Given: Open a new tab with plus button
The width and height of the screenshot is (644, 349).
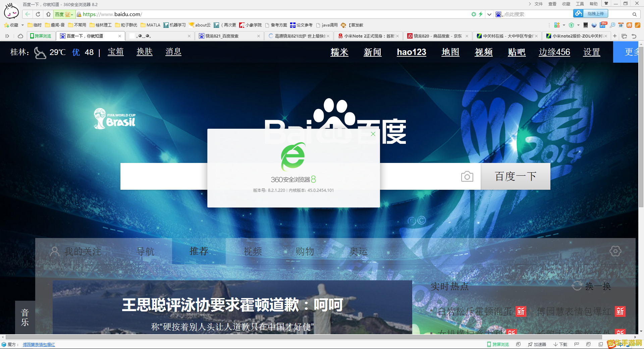Looking at the screenshot, I should coord(615,36).
